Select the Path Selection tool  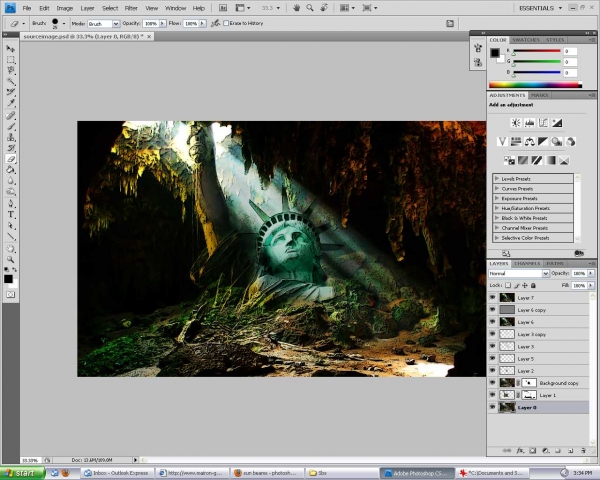10,225
